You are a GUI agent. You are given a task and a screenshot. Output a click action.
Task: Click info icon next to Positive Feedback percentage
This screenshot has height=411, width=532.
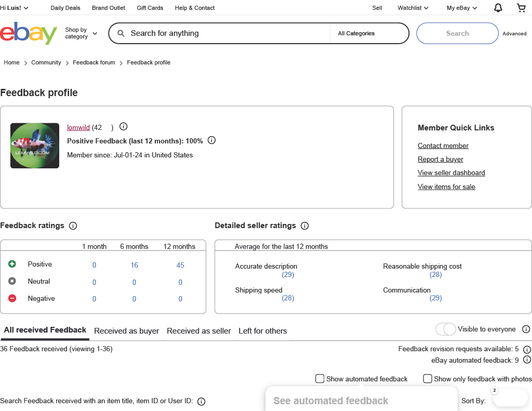click(x=211, y=140)
